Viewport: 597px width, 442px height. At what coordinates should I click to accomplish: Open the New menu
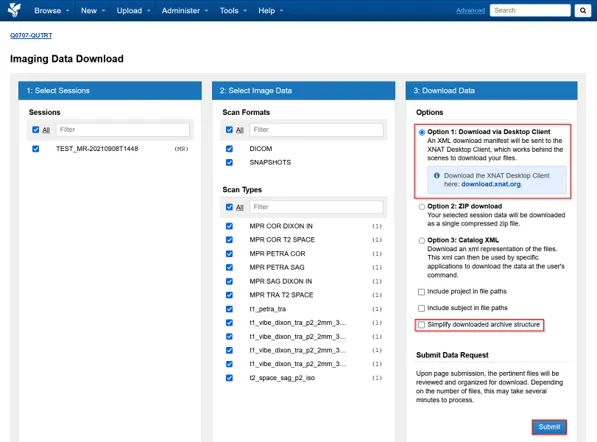pyautogui.click(x=93, y=11)
